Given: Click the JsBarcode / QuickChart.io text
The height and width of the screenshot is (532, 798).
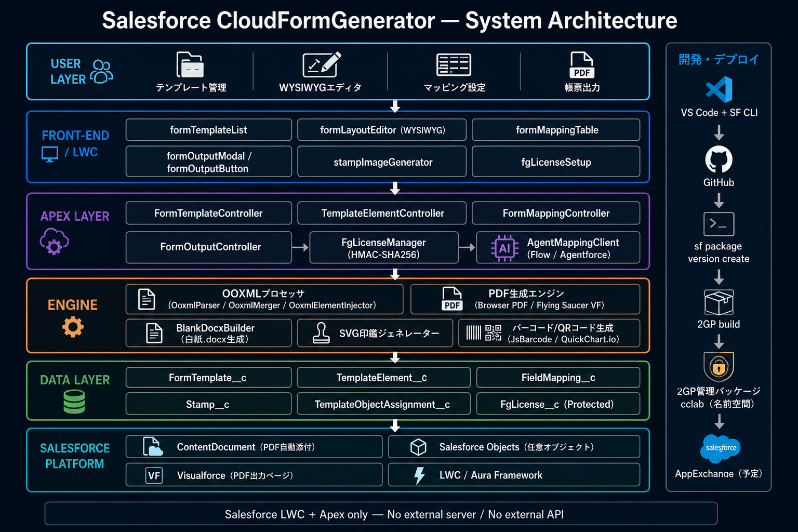Looking at the screenshot, I should [x=563, y=339].
